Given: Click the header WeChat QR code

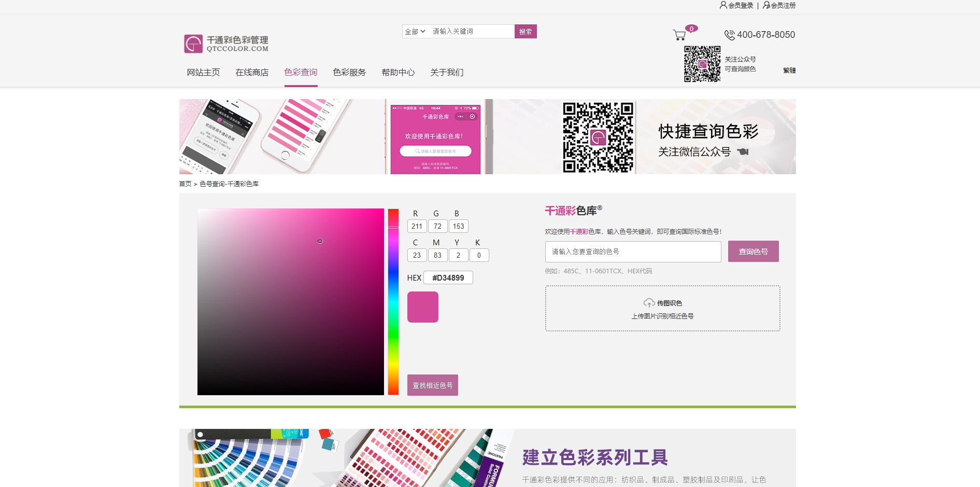Looking at the screenshot, I should click(702, 64).
